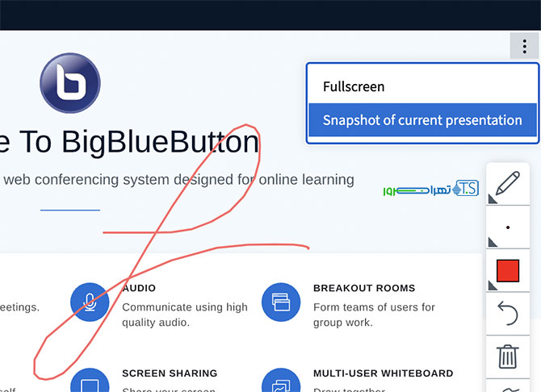Image resolution: width=541 pixels, height=392 pixels.
Task: Click the Breakout Rooms windows icon
Action: (x=281, y=302)
